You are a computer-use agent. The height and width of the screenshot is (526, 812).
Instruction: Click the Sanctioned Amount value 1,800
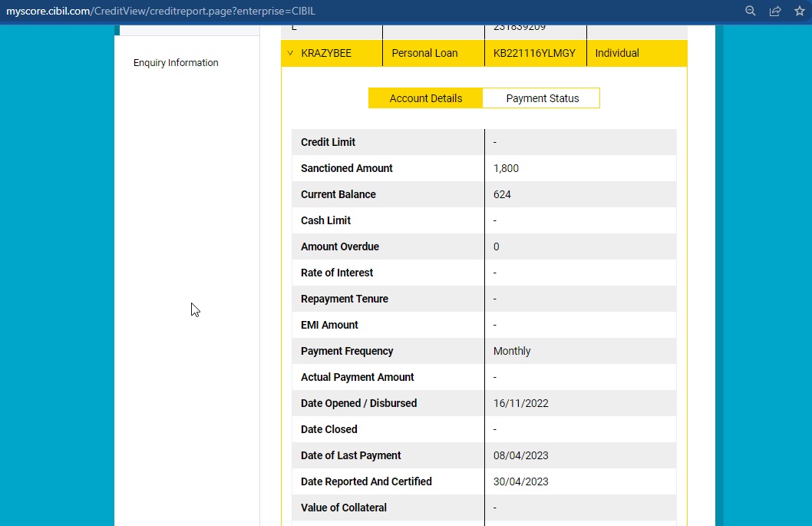[507, 168]
